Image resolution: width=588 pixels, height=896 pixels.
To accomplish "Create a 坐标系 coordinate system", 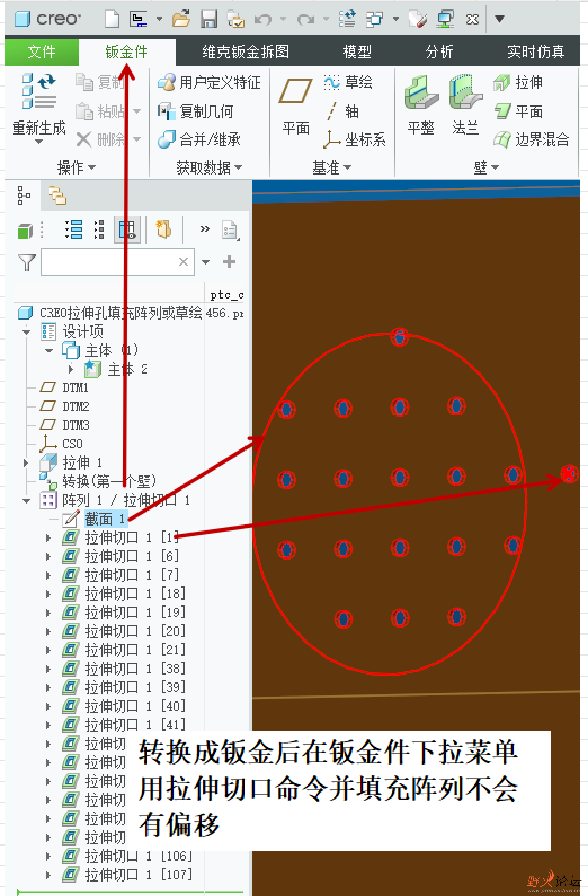I will coord(355,140).
